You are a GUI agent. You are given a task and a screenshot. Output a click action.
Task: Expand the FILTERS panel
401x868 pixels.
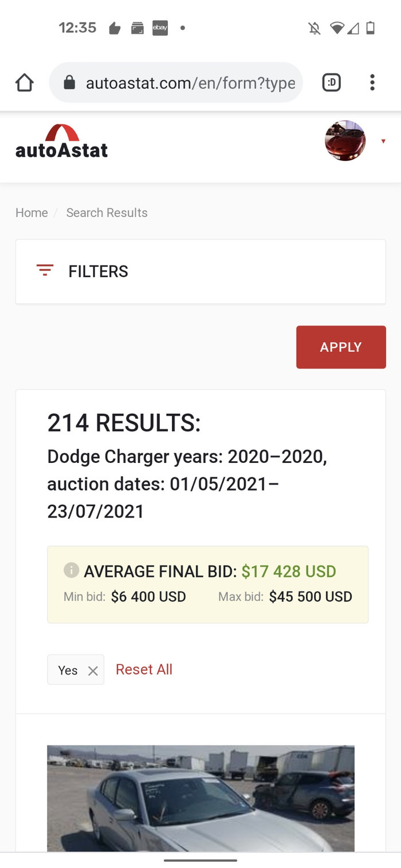99,271
